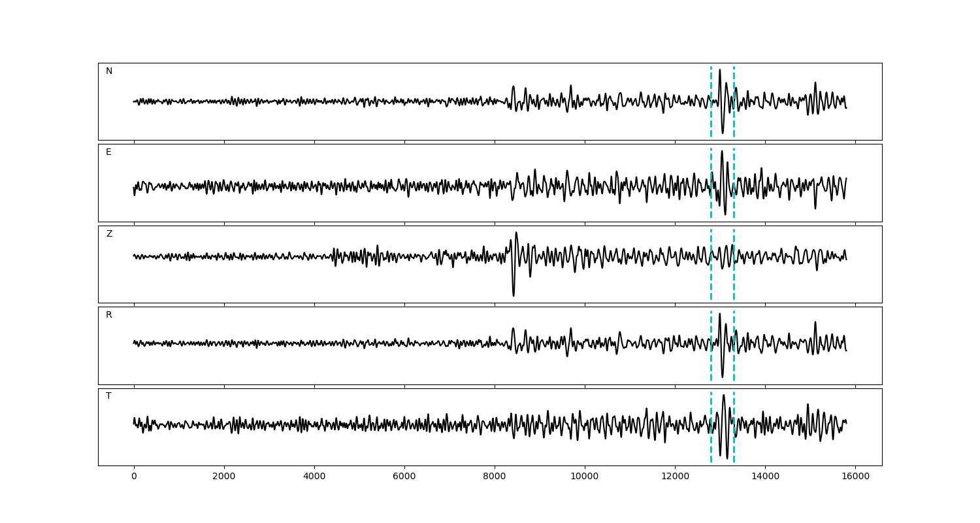Click the R label in fourth panel
The width and height of the screenshot is (980, 523).
click(109, 315)
